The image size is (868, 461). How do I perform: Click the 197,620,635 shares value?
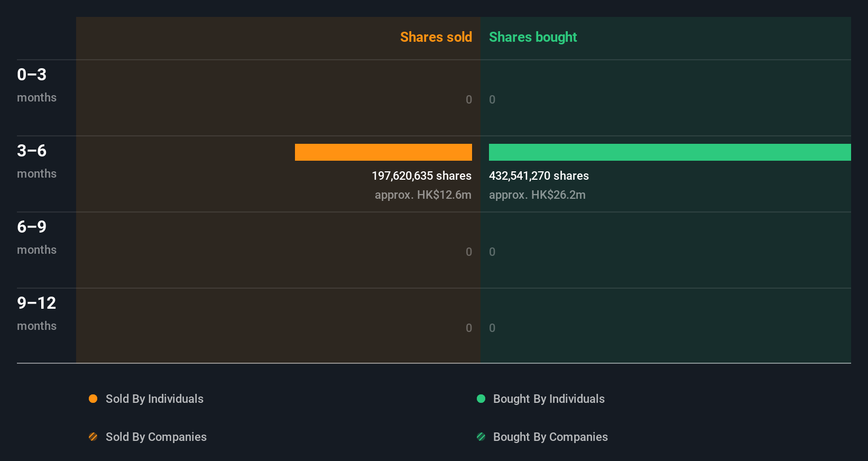[421, 176]
